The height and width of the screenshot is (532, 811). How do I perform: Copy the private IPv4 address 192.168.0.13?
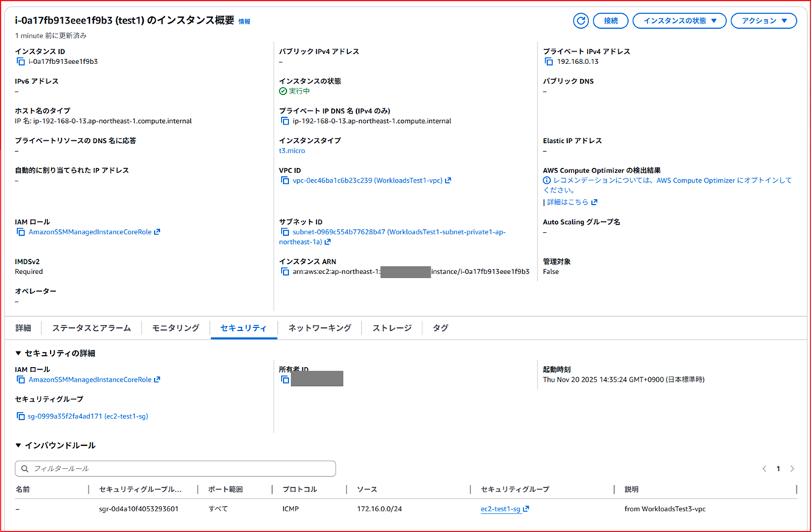(547, 62)
